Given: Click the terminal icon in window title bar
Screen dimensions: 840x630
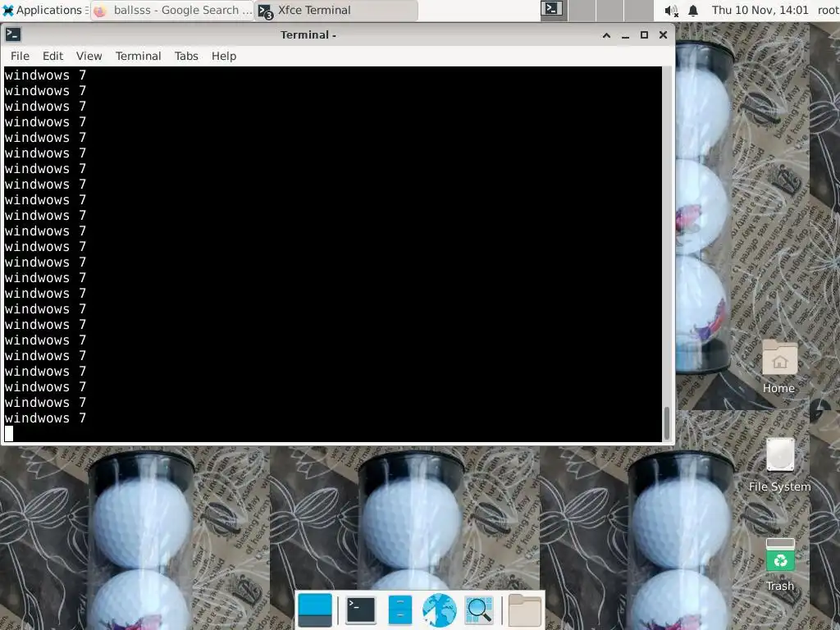Looking at the screenshot, I should point(13,34).
